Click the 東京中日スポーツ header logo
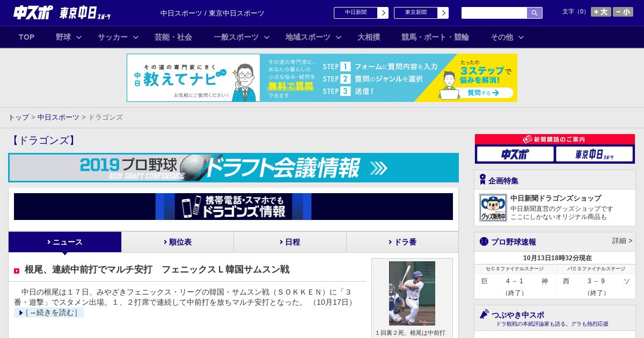 point(85,13)
